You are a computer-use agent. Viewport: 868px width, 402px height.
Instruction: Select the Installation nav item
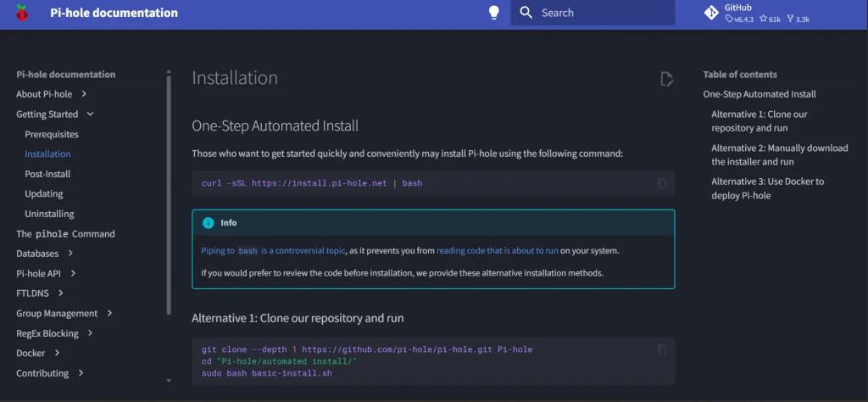pos(47,154)
